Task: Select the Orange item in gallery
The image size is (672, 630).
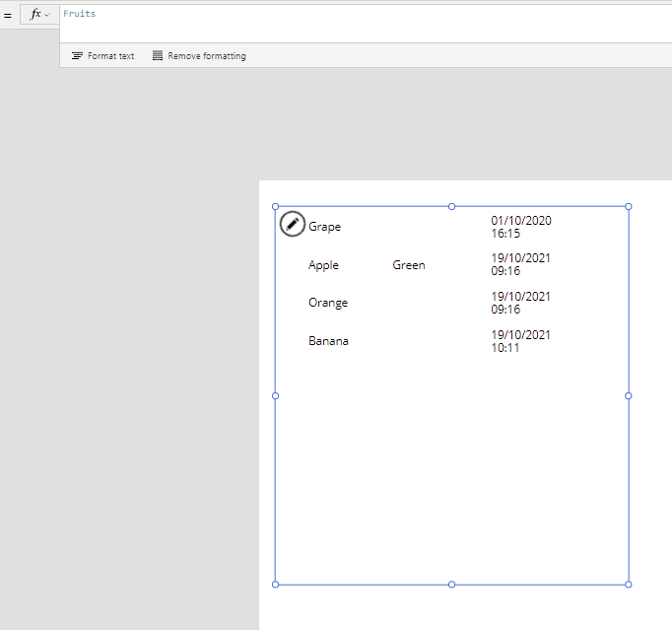Action: (x=328, y=303)
